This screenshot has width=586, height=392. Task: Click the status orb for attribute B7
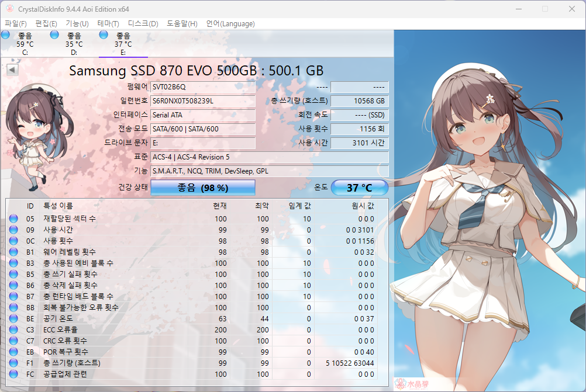click(x=13, y=296)
